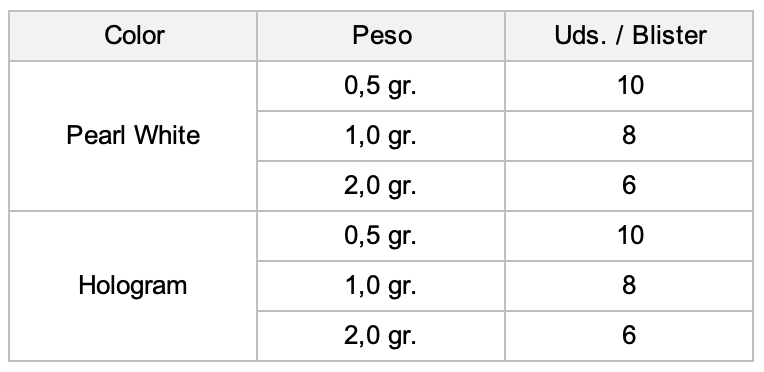The height and width of the screenshot is (372, 764).
Task: Select the 6 units cell for Hologram
Action: 630,336
